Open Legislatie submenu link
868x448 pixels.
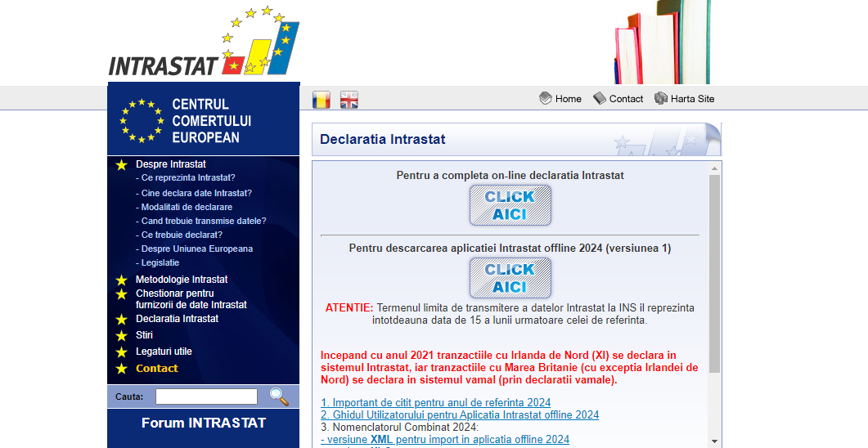[157, 262]
